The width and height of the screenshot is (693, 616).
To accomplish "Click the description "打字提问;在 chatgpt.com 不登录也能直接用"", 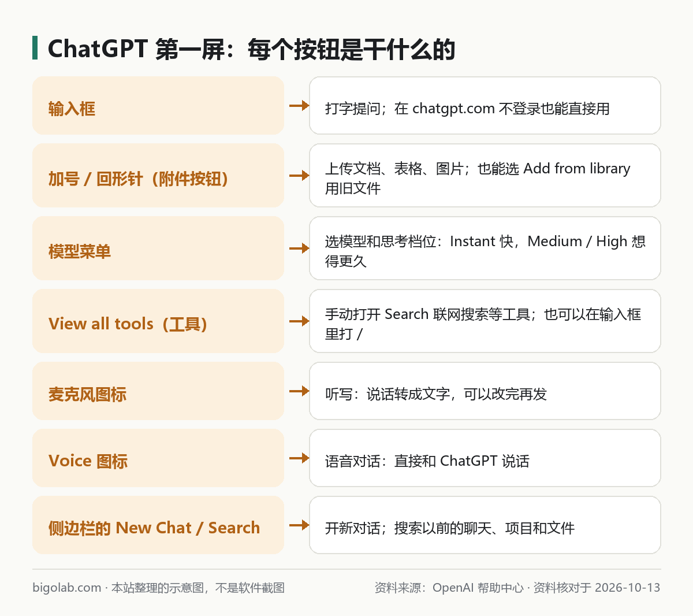I will (467, 109).
